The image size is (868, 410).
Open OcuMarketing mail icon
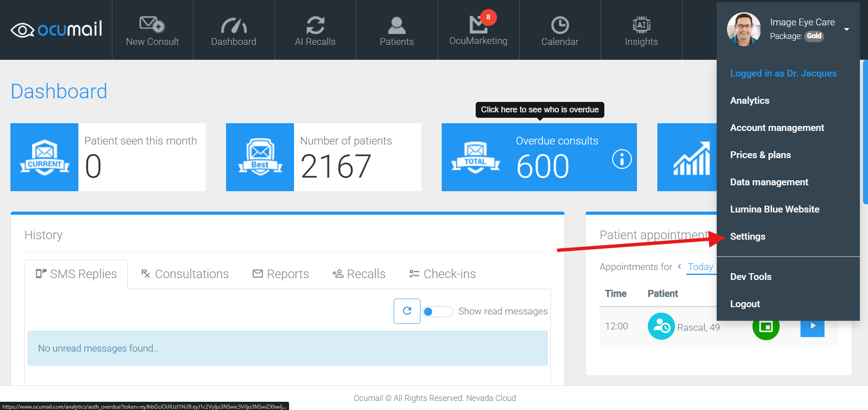[x=478, y=25]
